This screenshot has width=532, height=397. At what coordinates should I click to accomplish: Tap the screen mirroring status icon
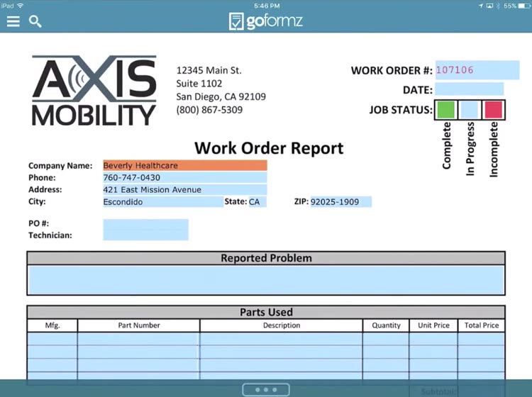489,6
